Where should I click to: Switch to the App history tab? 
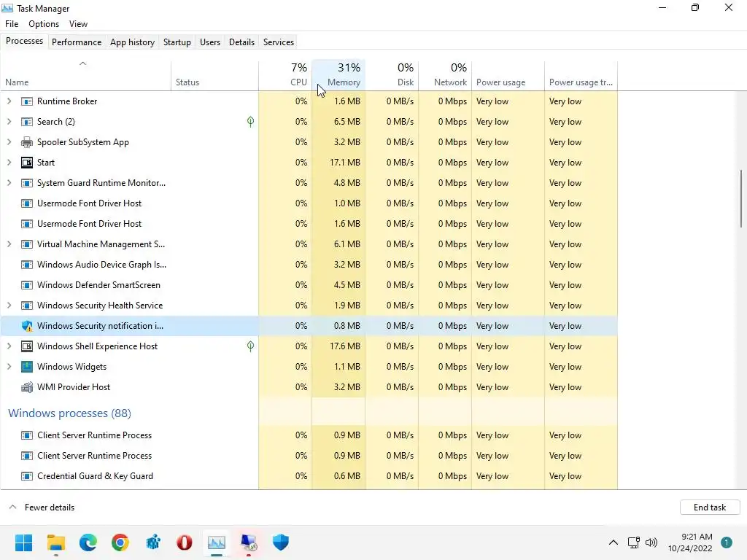click(x=133, y=42)
